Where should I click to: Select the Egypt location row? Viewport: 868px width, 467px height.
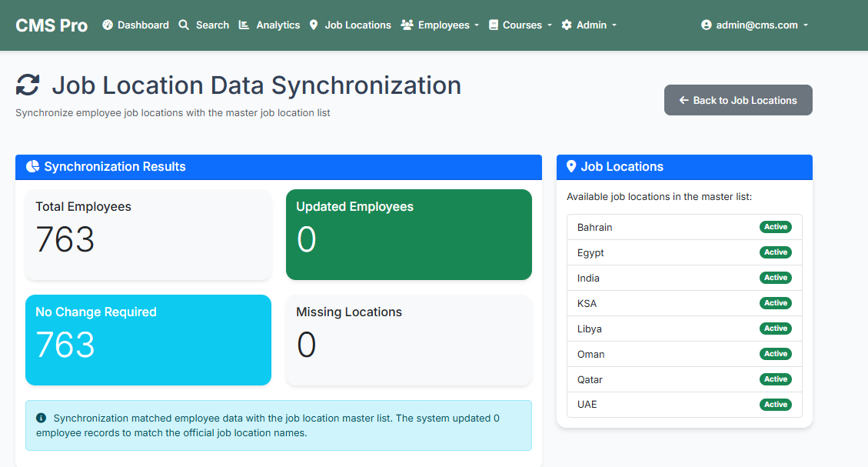point(684,252)
